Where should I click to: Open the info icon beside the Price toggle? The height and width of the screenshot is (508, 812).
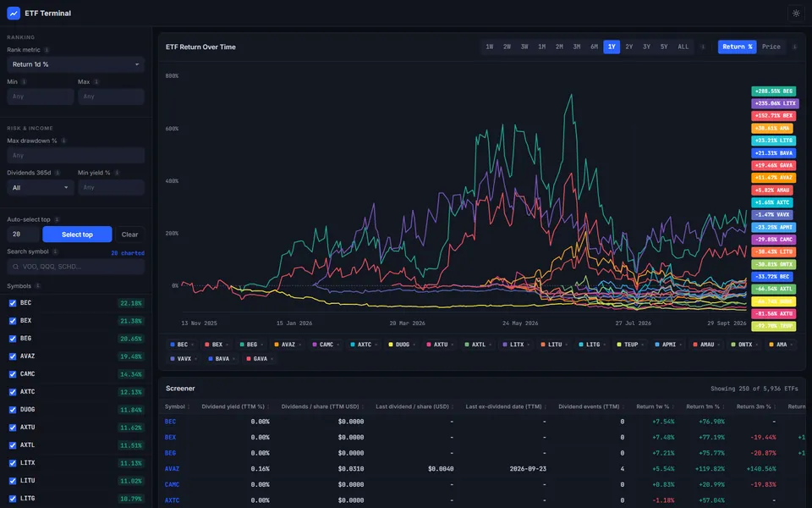(x=795, y=47)
